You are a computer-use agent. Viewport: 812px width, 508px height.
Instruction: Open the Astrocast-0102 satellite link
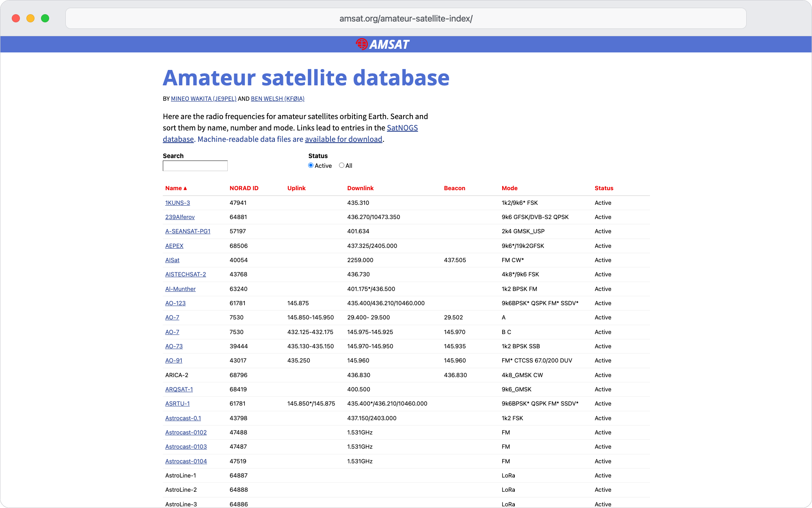tap(186, 432)
